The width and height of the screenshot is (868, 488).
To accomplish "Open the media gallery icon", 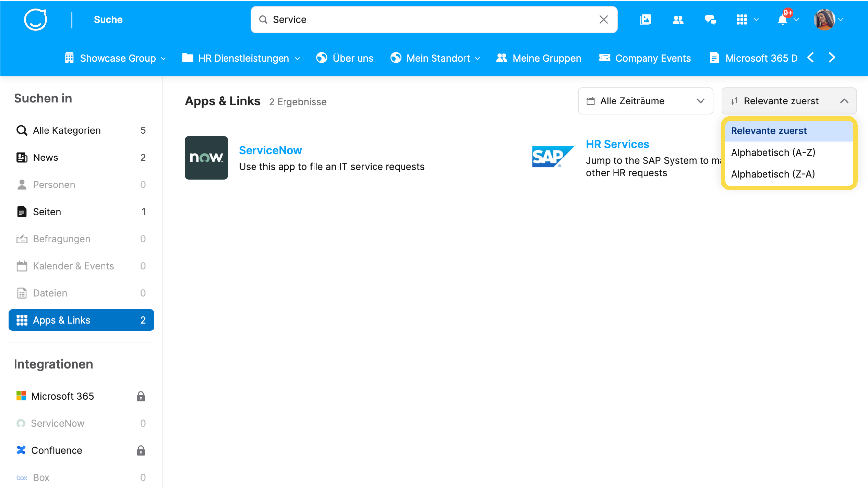I will (645, 20).
